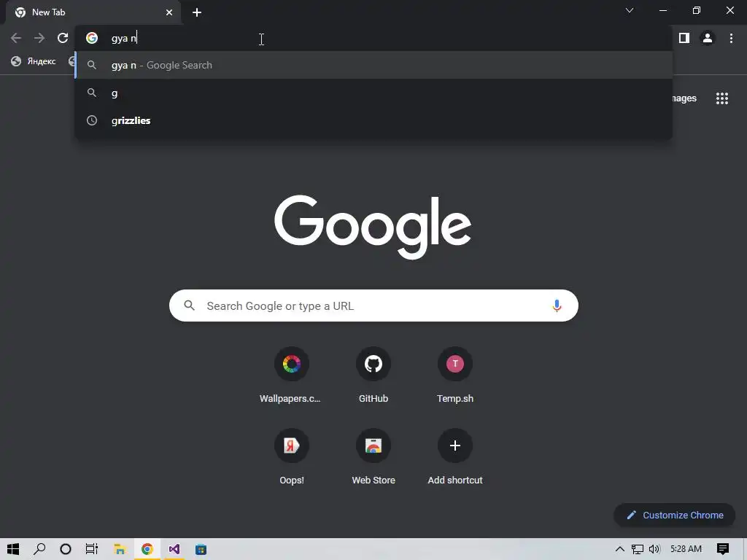747x560 pixels.
Task: Open Task View on taskbar
Action: click(91, 549)
